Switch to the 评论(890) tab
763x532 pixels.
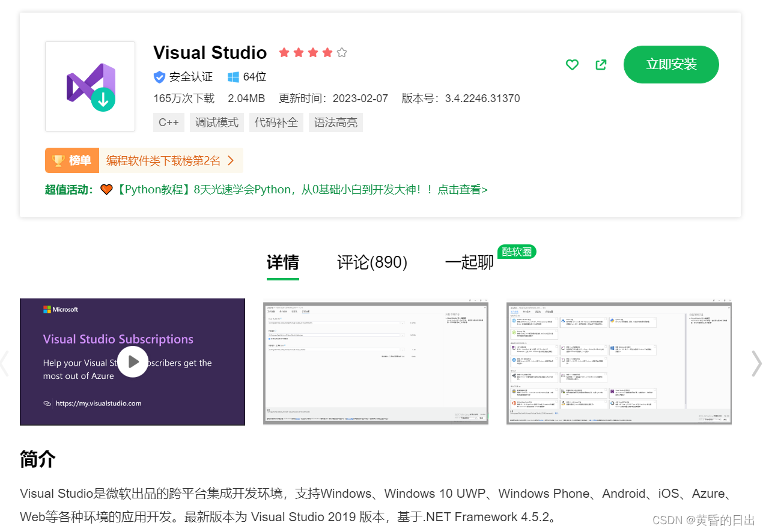[372, 262]
